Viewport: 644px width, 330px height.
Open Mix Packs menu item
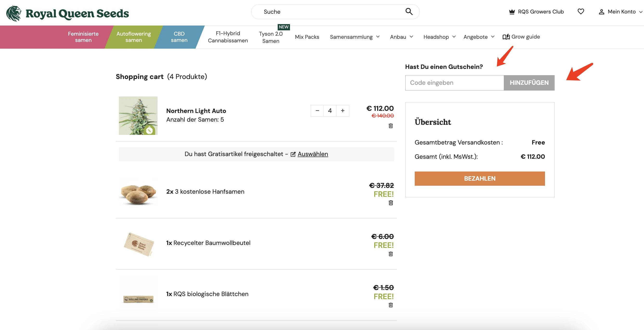pos(307,37)
